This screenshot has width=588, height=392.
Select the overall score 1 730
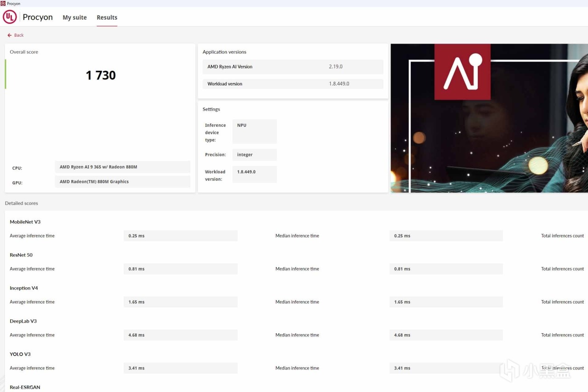101,75
